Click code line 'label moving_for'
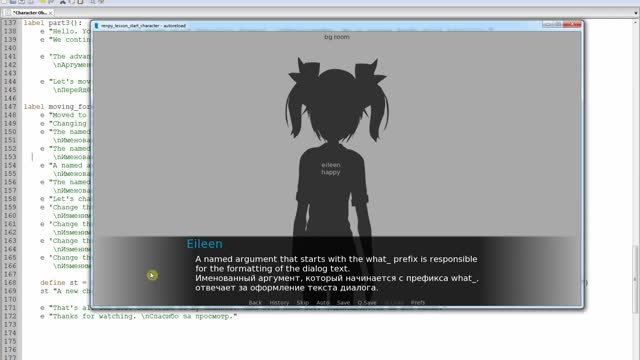The width and height of the screenshot is (640, 360). (57, 107)
